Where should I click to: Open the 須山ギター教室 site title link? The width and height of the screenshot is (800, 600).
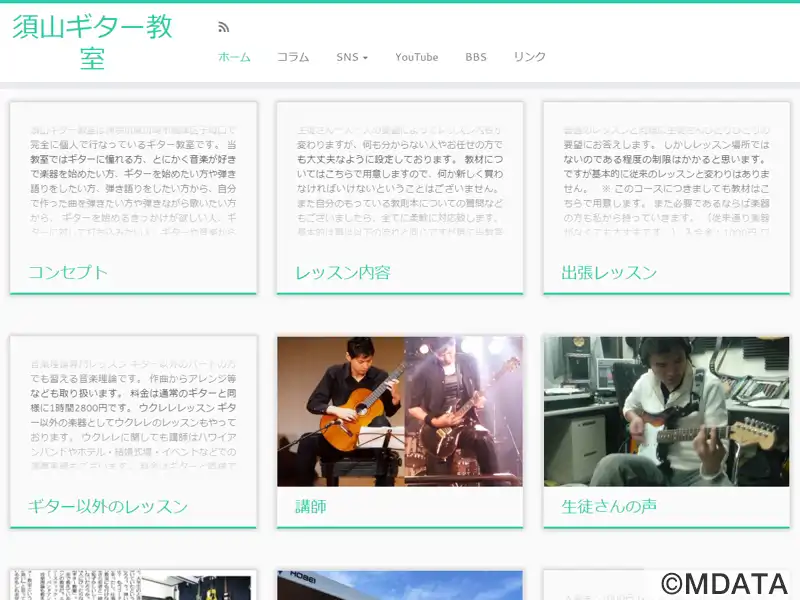(92, 42)
